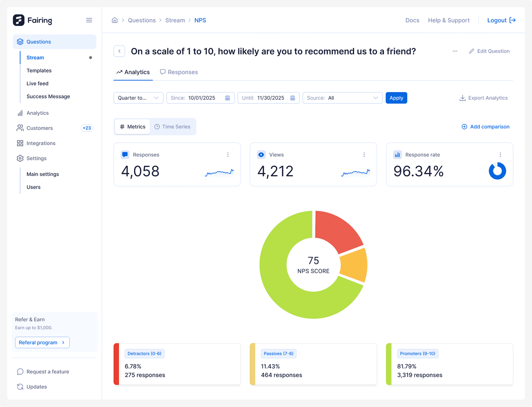
Task: Switch to the Time Series view
Action: coord(173,127)
